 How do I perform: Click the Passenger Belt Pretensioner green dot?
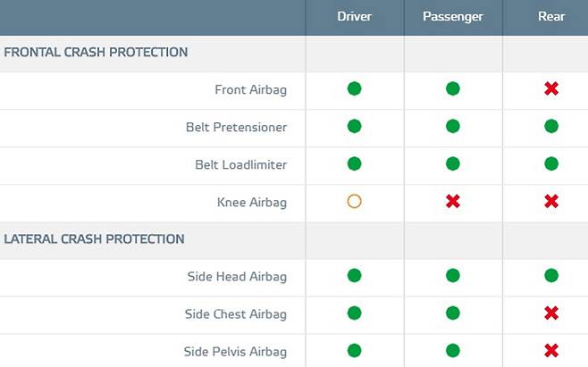(x=453, y=127)
